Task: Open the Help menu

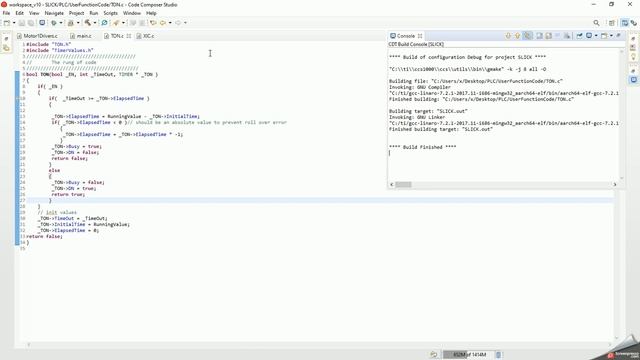Action: pyautogui.click(x=151, y=13)
